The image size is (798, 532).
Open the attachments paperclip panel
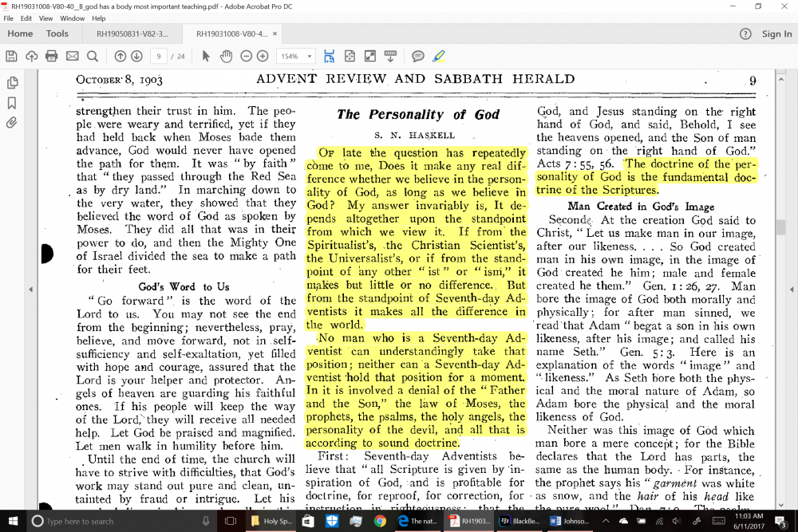pyautogui.click(x=12, y=123)
